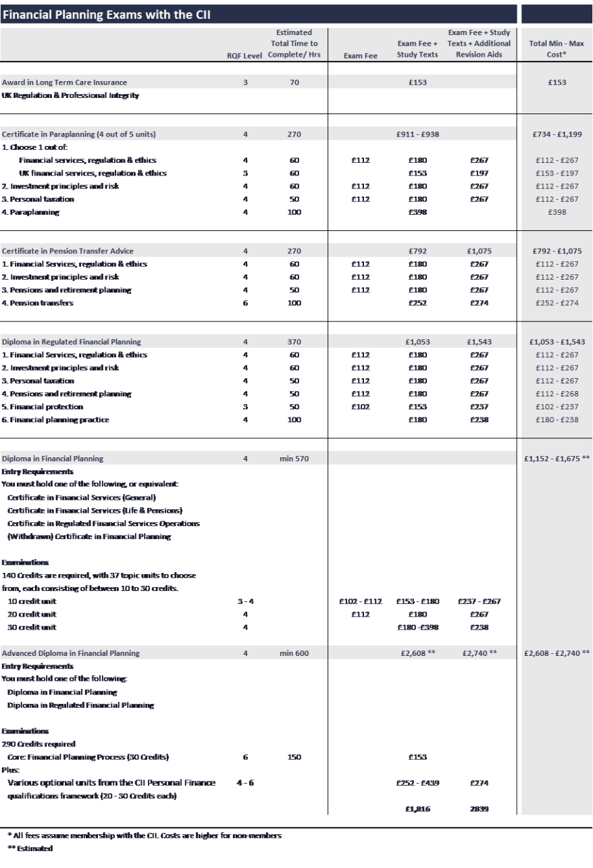Select the 'min 600' estimated hours cell

point(294,653)
